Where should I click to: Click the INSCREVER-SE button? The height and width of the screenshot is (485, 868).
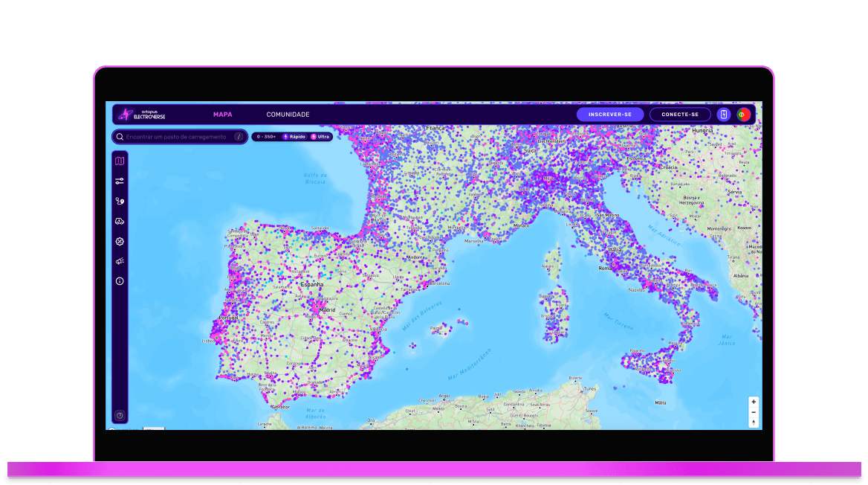point(610,114)
